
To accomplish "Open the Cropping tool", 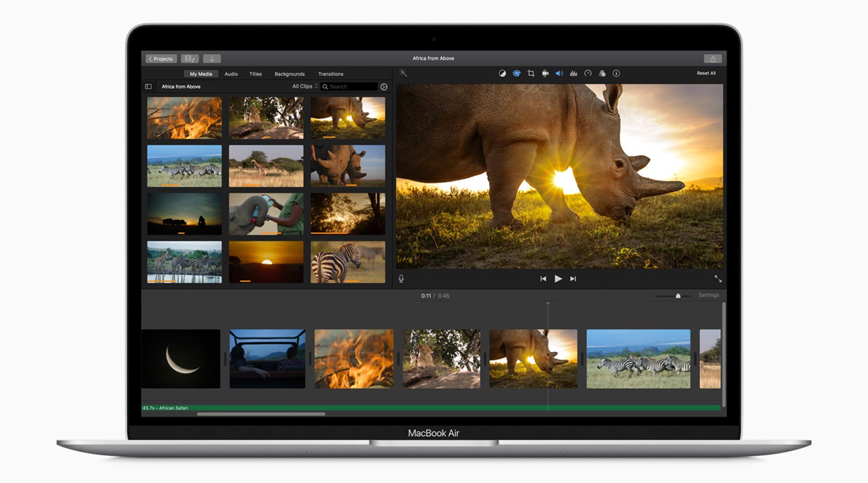I will point(531,73).
